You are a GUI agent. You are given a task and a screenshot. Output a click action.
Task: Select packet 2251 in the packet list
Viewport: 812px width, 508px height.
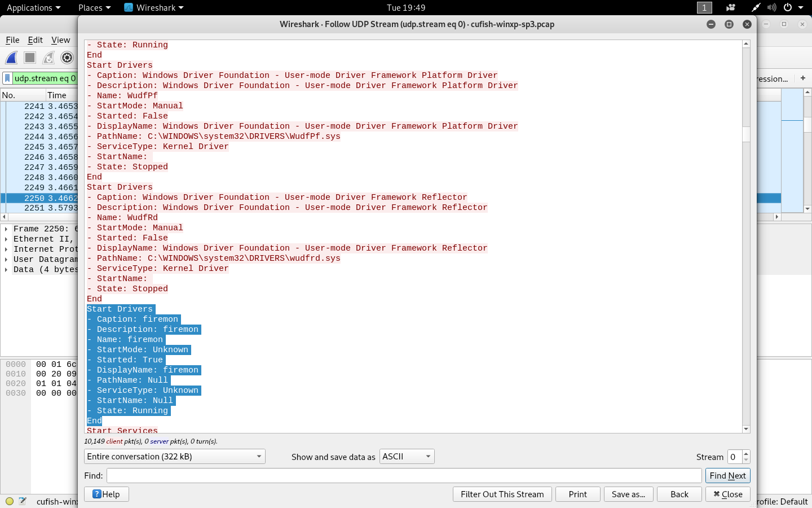[39, 208]
